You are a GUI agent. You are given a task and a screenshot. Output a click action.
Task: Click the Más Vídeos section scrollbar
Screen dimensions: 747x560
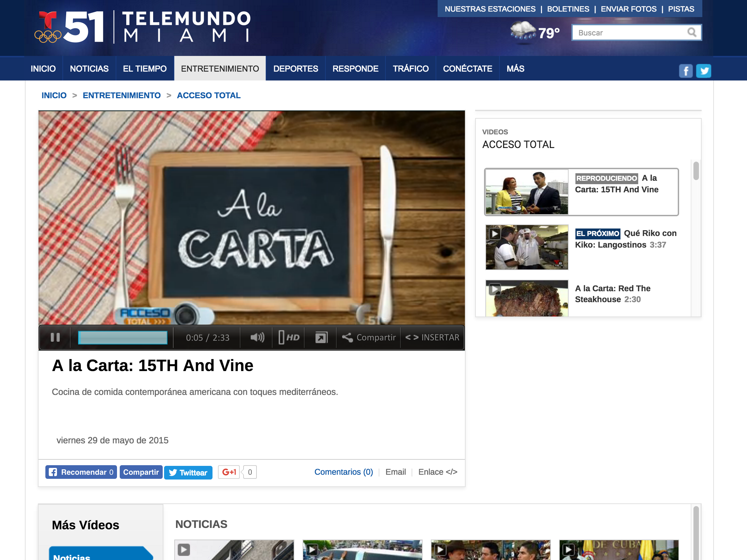coord(696,534)
